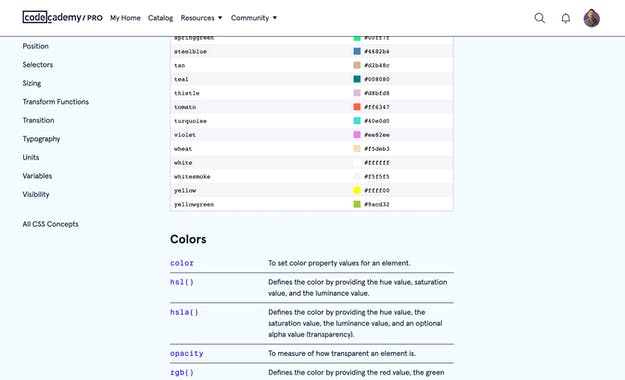Select the whitesmoke color name
The height and width of the screenshot is (380, 625).
pos(192,177)
